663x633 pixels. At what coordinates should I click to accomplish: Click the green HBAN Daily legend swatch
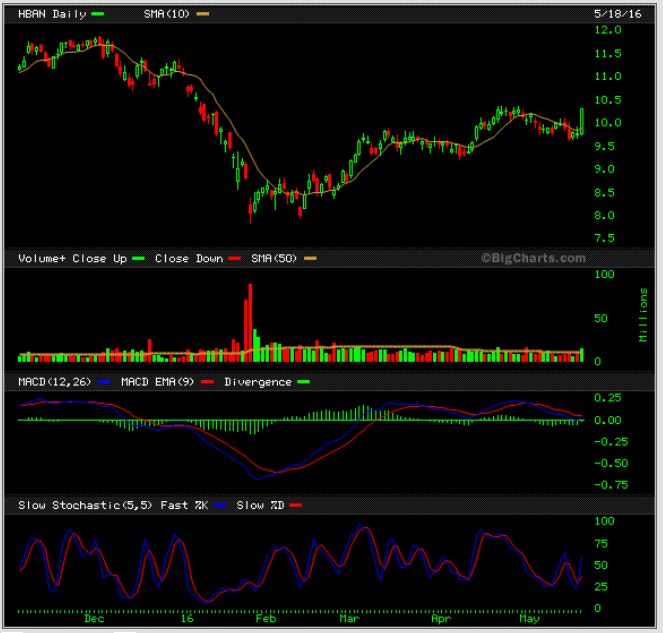pos(97,13)
